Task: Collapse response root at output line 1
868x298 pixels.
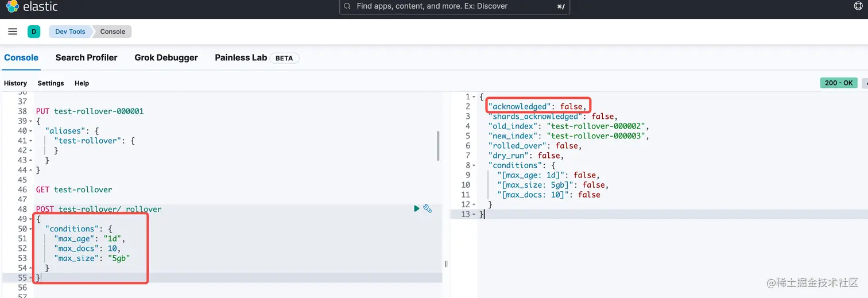Action: (474, 97)
